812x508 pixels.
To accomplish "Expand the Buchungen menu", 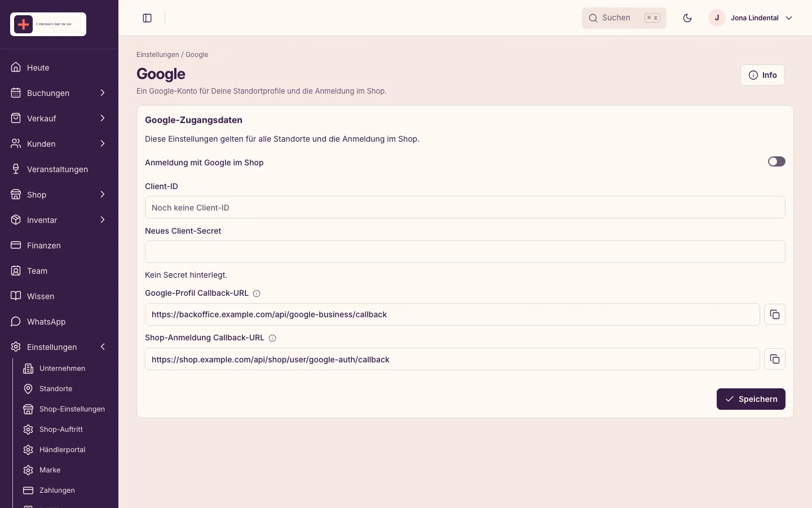I will coord(59,93).
